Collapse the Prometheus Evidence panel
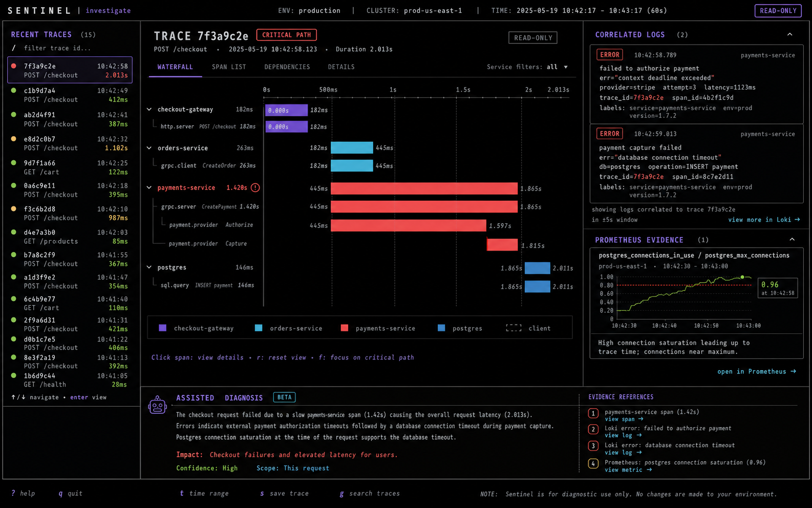 (792, 239)
